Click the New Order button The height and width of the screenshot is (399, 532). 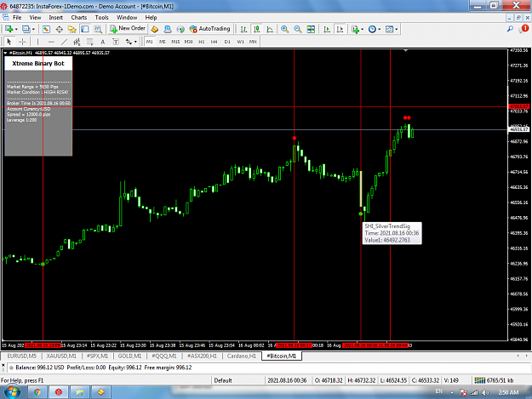[128, 29]
